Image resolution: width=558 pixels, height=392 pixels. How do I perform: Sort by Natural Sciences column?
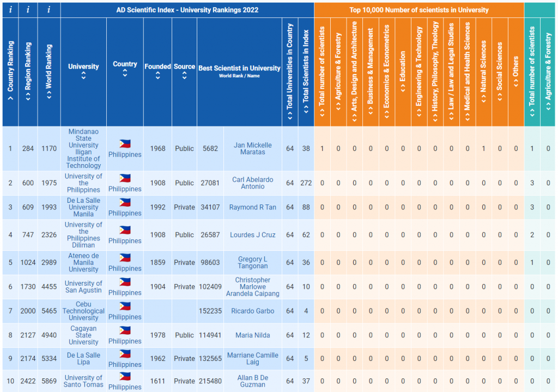click(484, 99)
